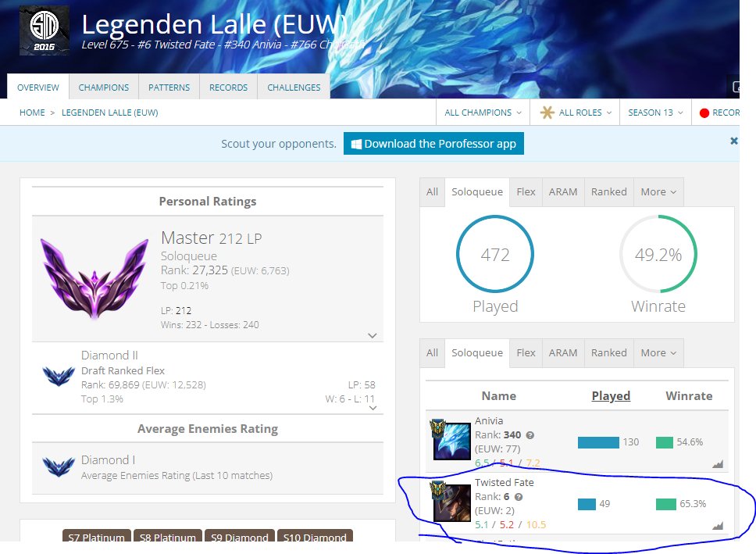The image size is (756, 554).
Task: Sort champion table by Name column
Action: 498,396
